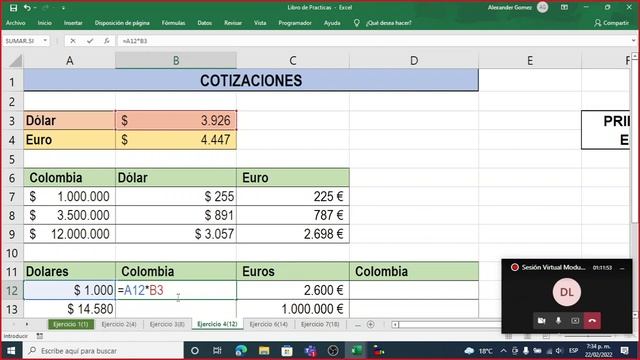
Task: Click the macro recording icon in status bar
Action: 40,336
